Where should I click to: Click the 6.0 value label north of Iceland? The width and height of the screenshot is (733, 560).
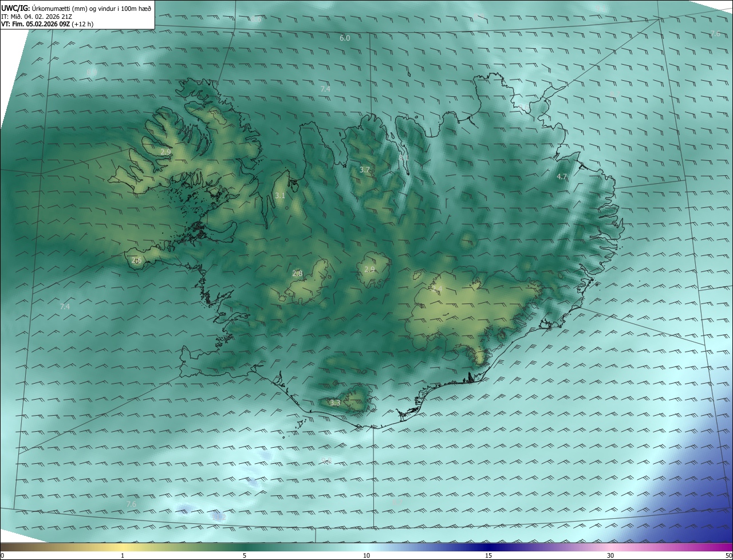pyautogui.click(x=345, y=38)
